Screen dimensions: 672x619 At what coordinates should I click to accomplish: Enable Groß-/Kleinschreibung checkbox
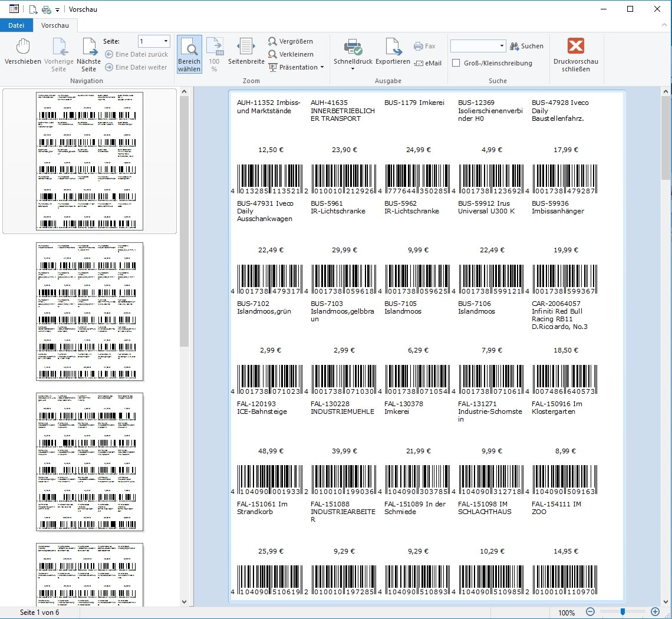point(456,63)
